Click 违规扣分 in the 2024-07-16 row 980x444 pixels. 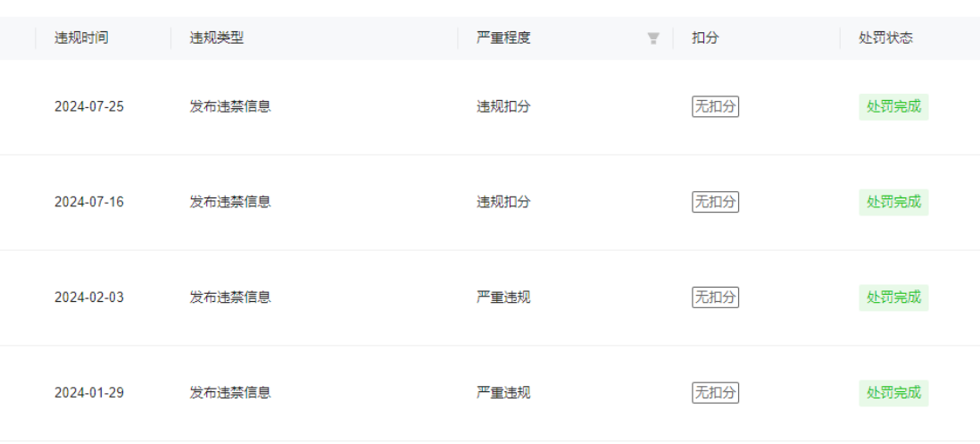[x=503, y=202]
